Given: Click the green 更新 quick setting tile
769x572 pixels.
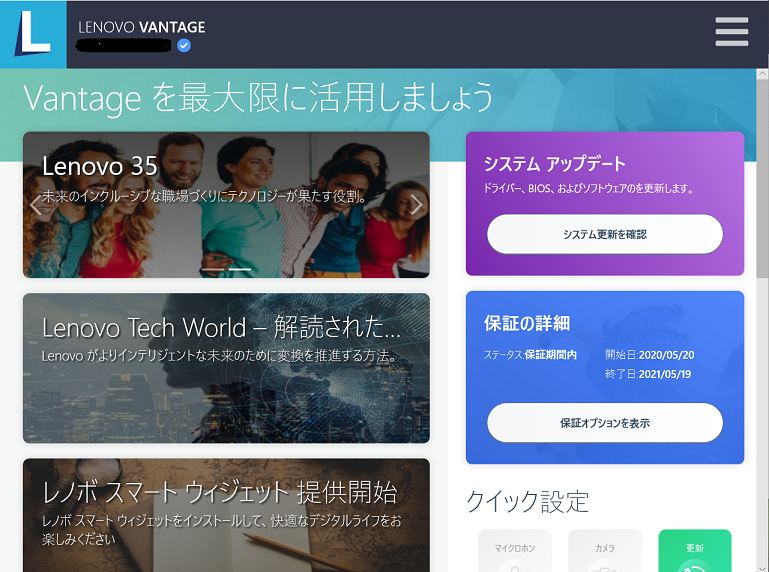Looking at the screenshot, I should click(694, 550).
